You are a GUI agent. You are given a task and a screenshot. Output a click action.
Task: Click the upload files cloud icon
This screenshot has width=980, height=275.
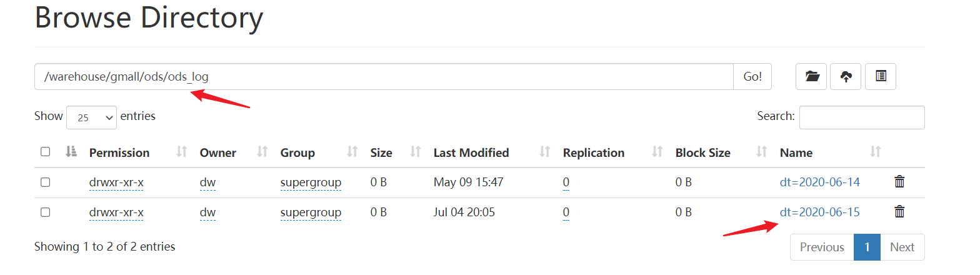[x=846, y=77]
